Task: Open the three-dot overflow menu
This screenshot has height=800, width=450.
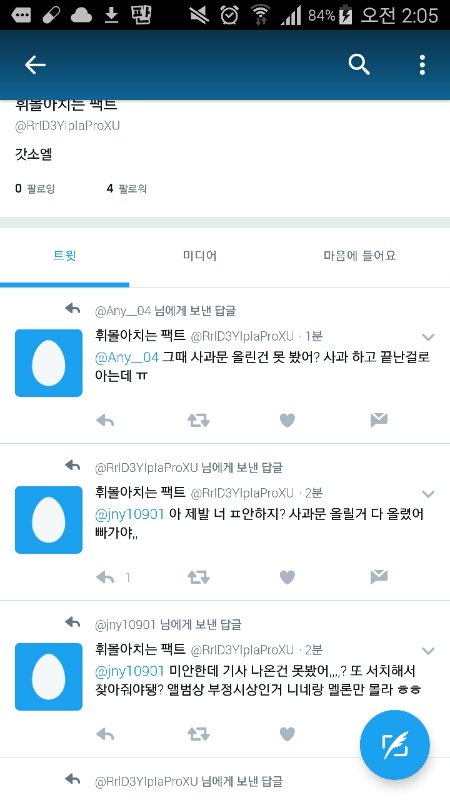Action: pos(422,65)
